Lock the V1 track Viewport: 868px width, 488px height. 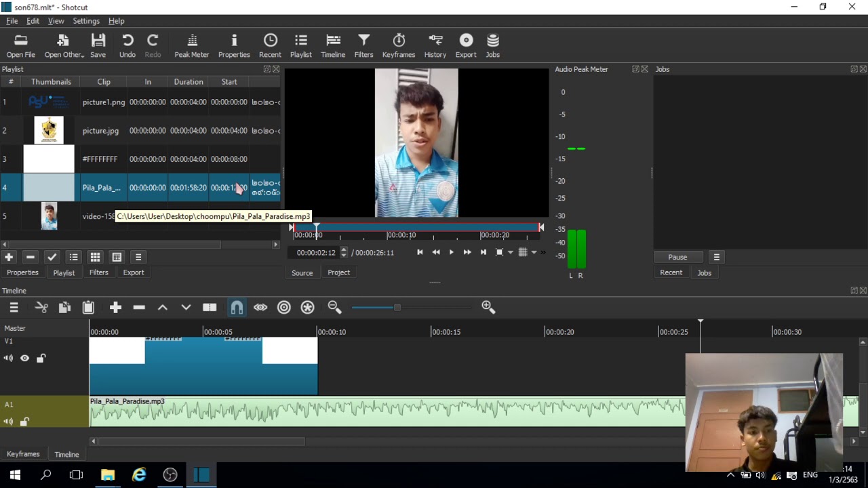(x=41, y=358)
